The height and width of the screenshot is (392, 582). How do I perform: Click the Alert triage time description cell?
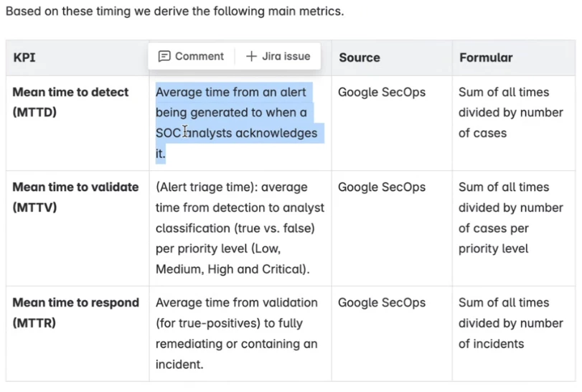tap(240, 228)
